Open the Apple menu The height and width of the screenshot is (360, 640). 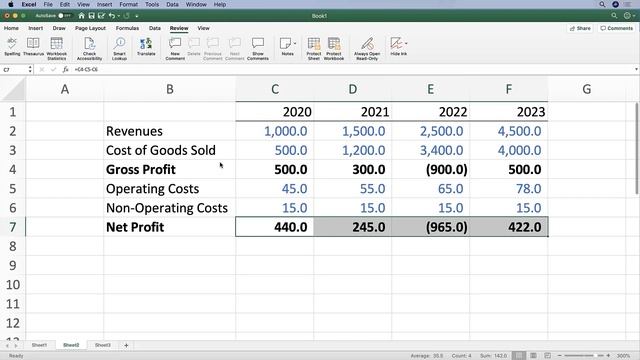pyautogui.click(x=11, y=4)
